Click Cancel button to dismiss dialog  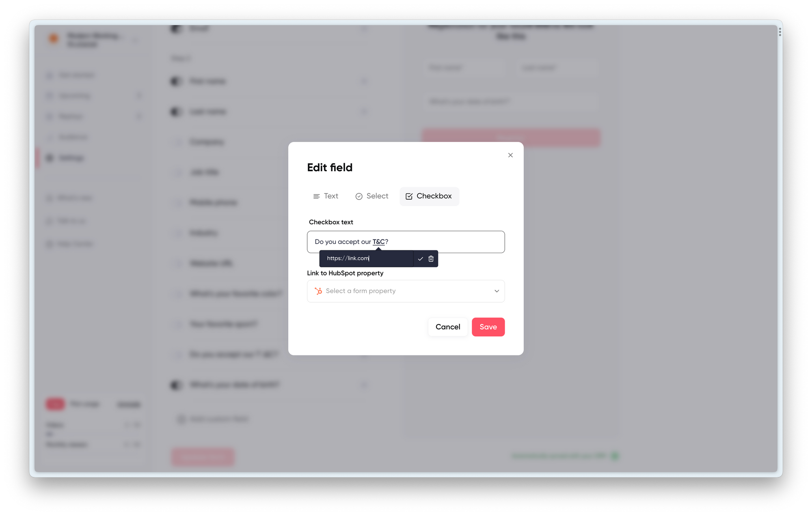coord(447,327)
